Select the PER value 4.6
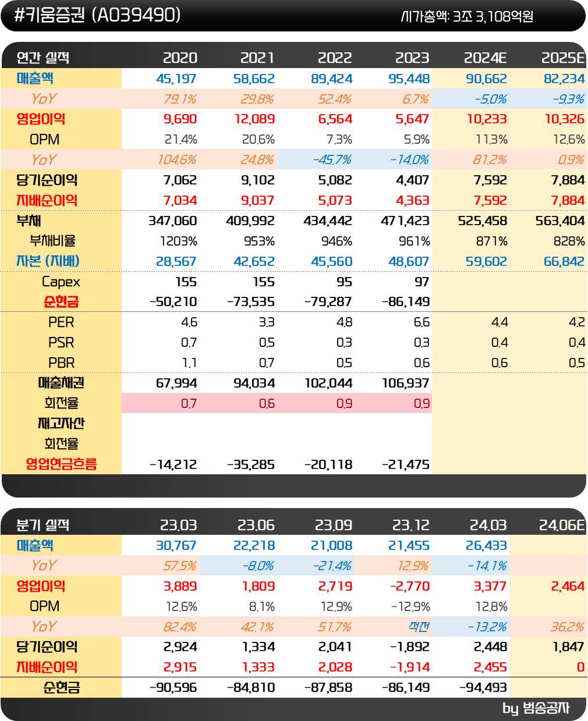 pos(189,322)
